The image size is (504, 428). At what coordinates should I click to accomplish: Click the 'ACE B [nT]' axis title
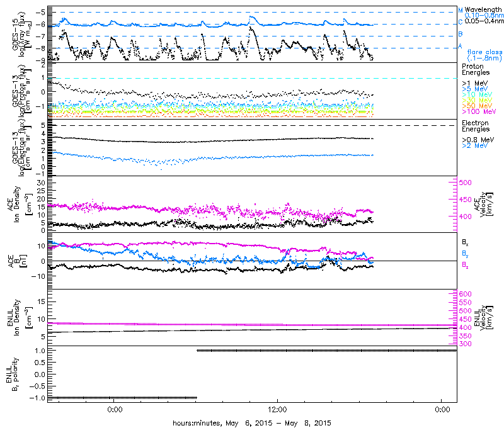[18, 261]
